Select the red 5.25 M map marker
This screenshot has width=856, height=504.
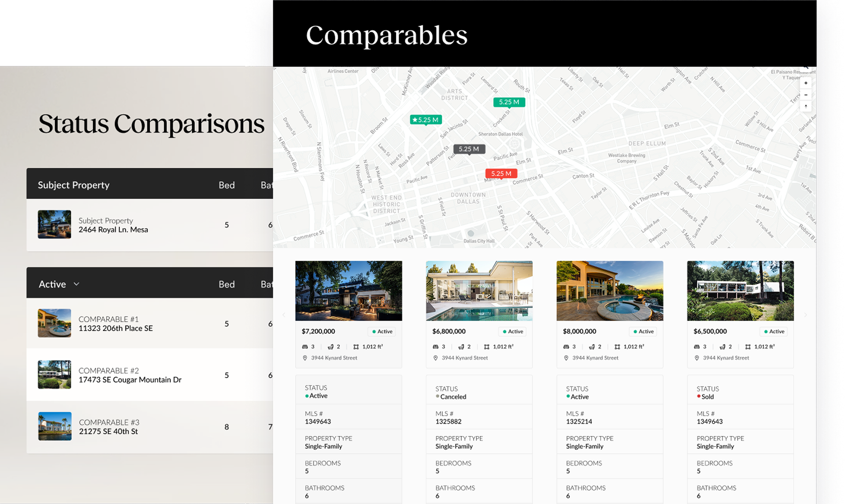coord(501,174)
